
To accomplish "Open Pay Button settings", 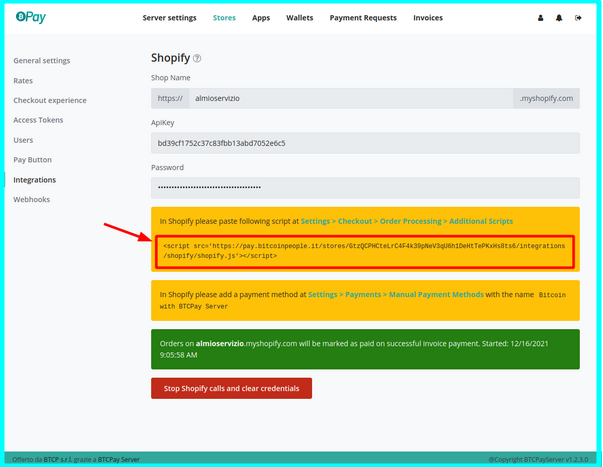I will point(32,160).
